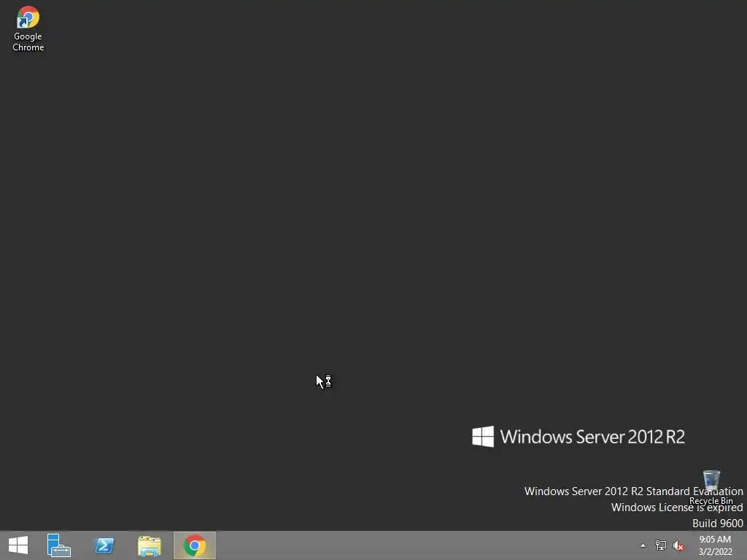Screen dimensions: 747x560
Task: Click the muted volume tray icon
Action: (x=678, y=545)
